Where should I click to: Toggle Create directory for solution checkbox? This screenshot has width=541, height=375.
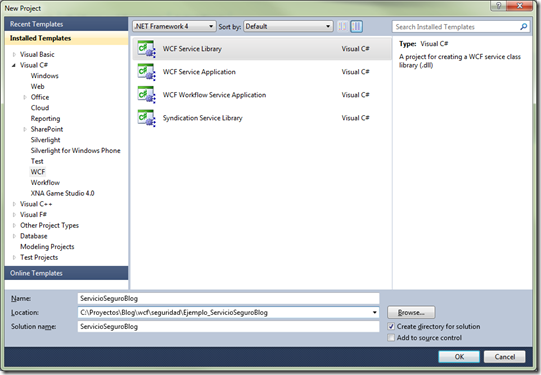[391, 326]
